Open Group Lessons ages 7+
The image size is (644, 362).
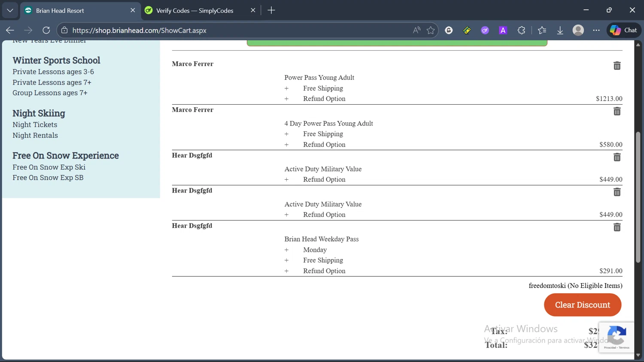50,93
